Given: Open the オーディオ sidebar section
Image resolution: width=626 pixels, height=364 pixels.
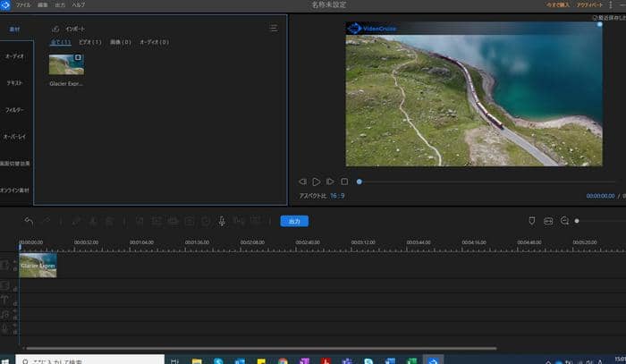Looking at the screenshot, I should tap(15, 56).
